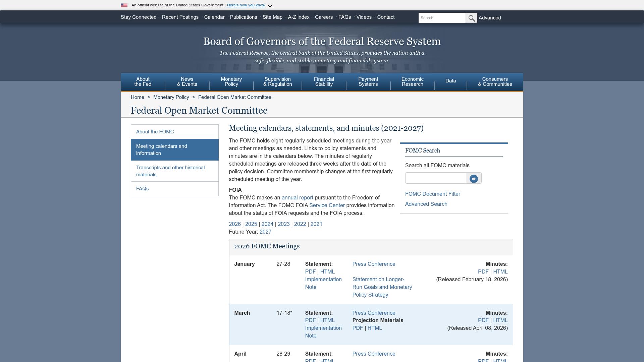Open the News & Events menu
This screenshot has height=362, width=644.
[x=187, y=82]
